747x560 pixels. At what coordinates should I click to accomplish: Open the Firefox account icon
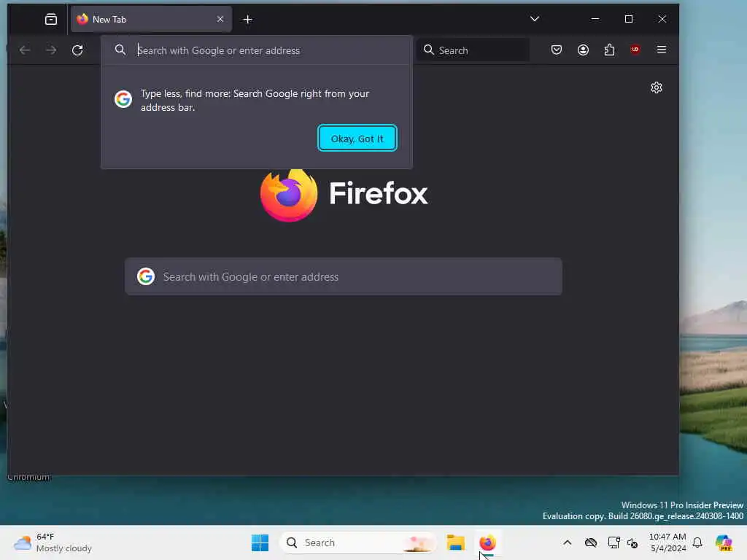583,50
